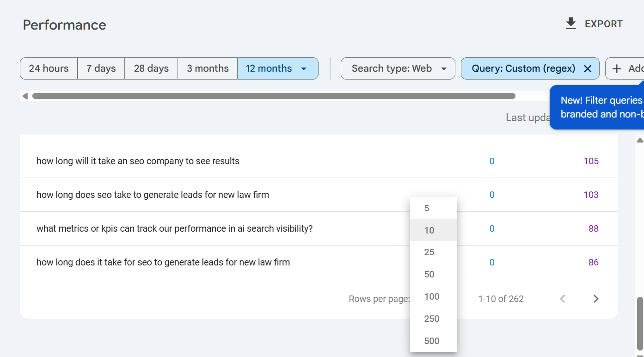
Task: Select 5 rows per page option
Action: tap(427, 209)
